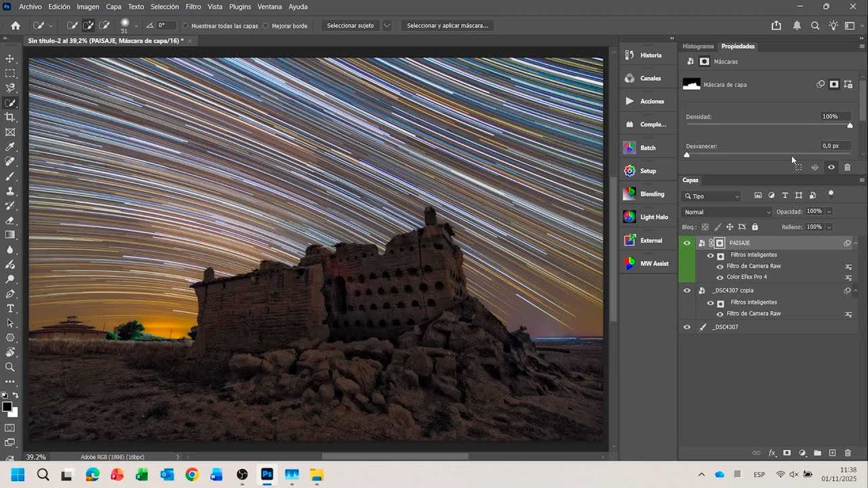This screenshot has height=488, width=868.
Task: Open the Capa menu
Action: (113, 6)
